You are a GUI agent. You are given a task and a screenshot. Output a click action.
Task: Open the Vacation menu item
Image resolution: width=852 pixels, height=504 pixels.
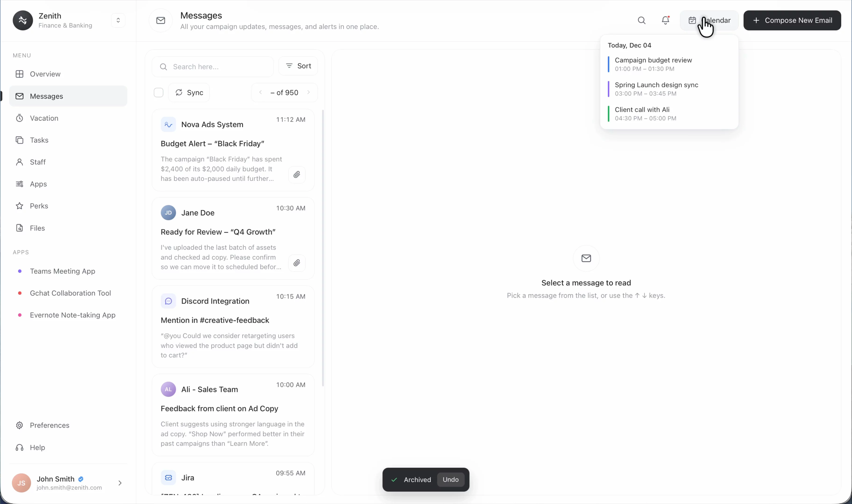(68, 118)
